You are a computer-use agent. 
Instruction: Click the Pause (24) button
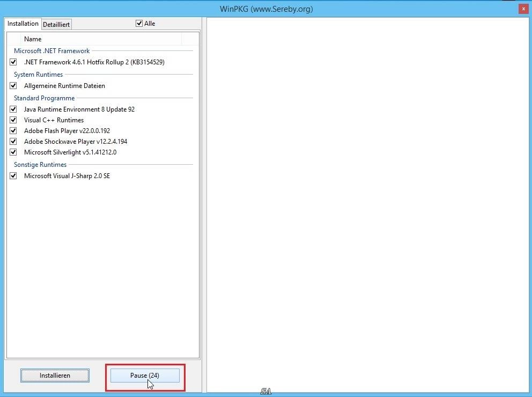pyautogui.click(x=145, y=376)
